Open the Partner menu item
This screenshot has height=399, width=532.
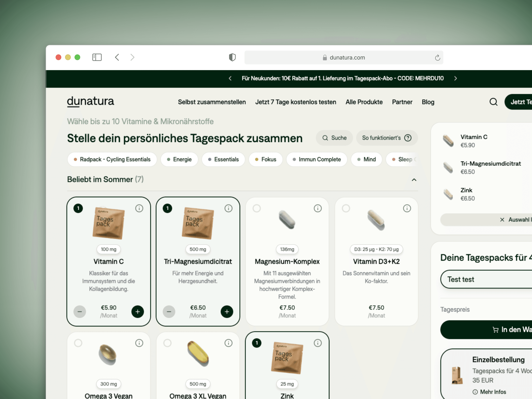[x=402, y=102]
